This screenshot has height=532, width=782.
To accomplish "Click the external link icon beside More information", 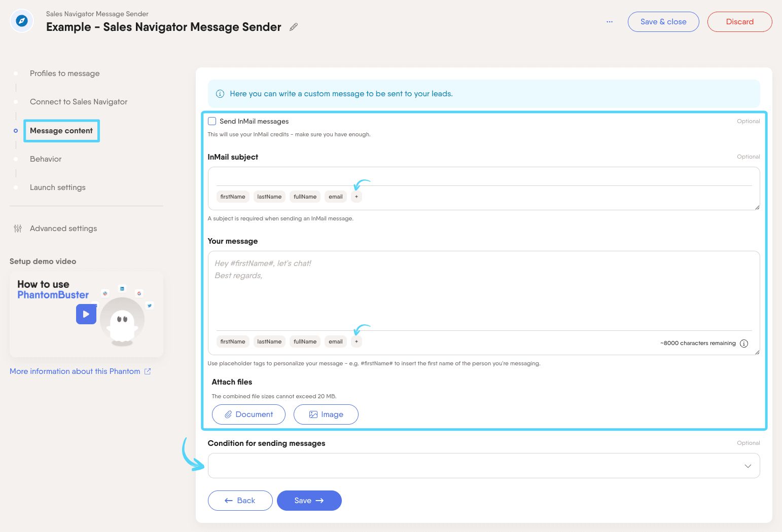I will pyautogui.click(x=148, y=371).
